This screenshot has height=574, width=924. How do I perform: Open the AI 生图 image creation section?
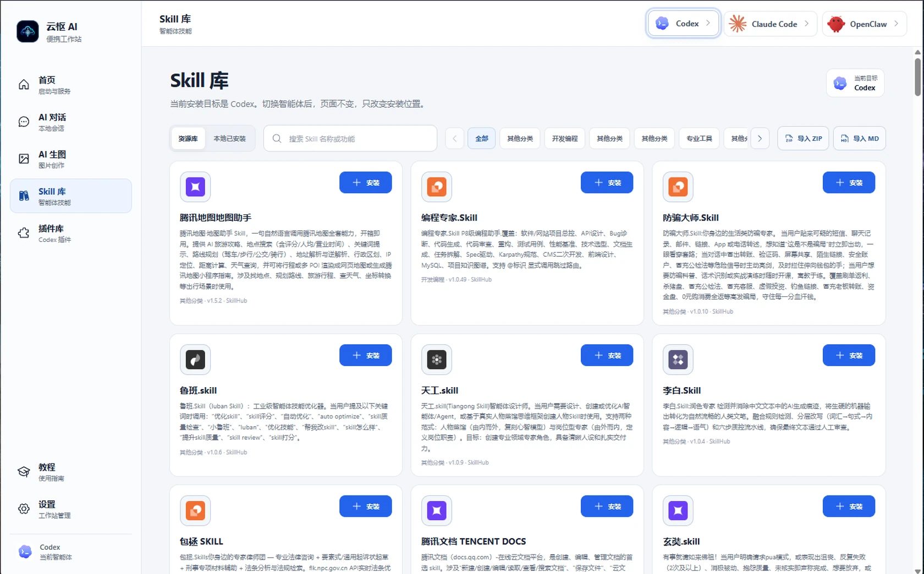[71, 159]
